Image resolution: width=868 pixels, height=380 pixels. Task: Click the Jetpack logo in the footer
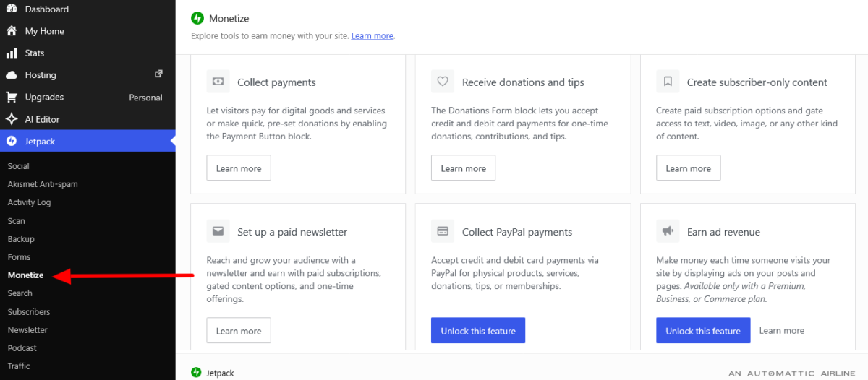coord(196,373)
